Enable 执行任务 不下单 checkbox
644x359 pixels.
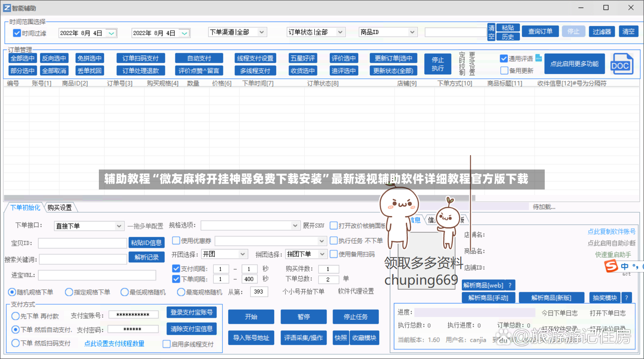(333, 240)
